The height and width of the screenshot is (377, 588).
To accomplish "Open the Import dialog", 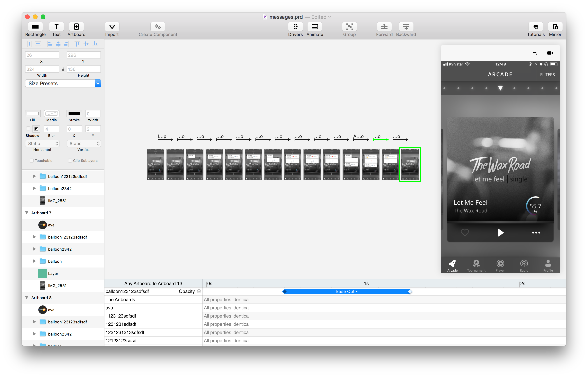I will coord(112,26).
